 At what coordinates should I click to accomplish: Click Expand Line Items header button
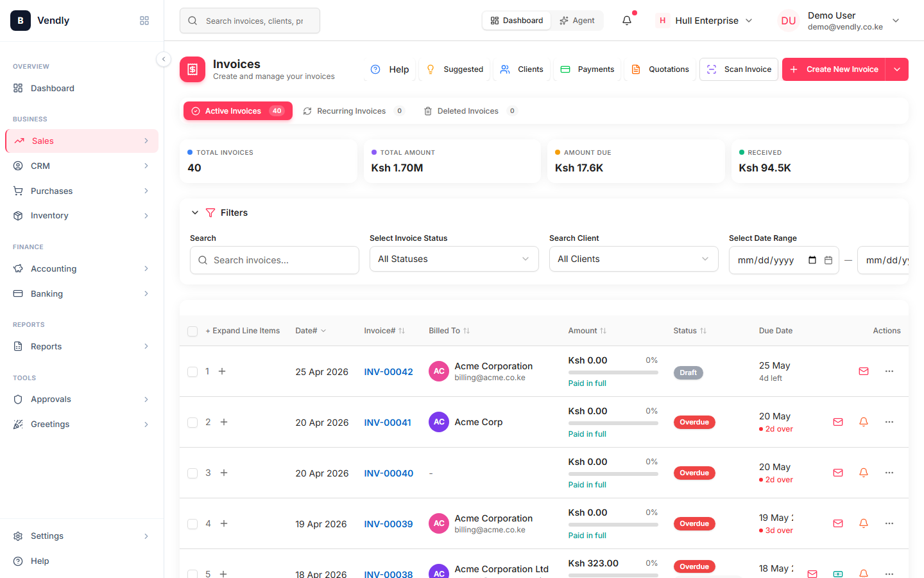pyautogui.click(x=243, y=331)
